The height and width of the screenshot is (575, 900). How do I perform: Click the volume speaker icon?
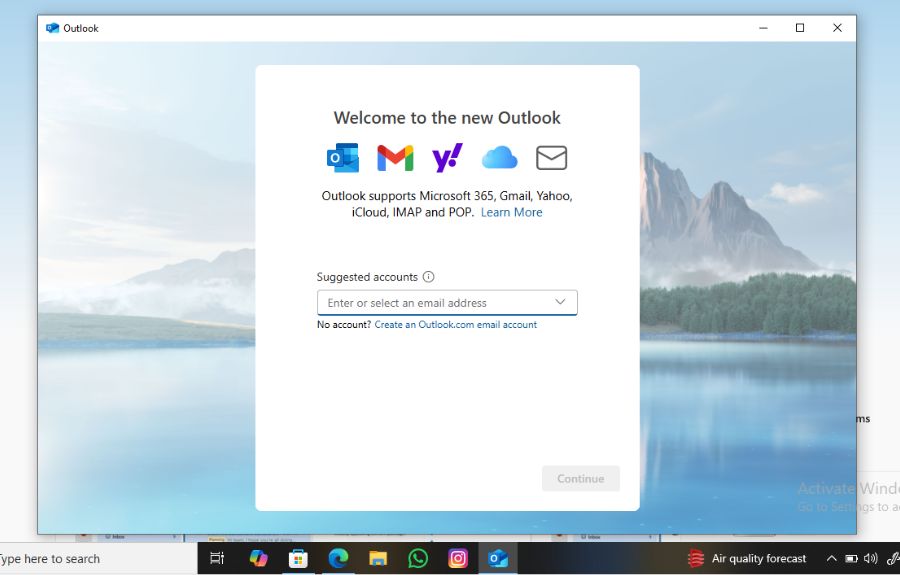(871, 558)
